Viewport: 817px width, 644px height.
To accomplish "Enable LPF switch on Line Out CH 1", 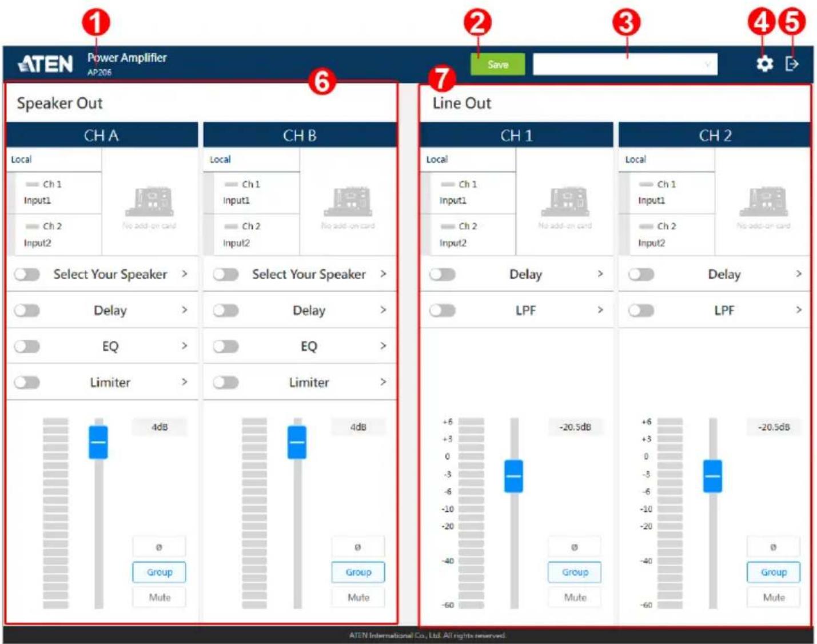I will coord(443,311).
